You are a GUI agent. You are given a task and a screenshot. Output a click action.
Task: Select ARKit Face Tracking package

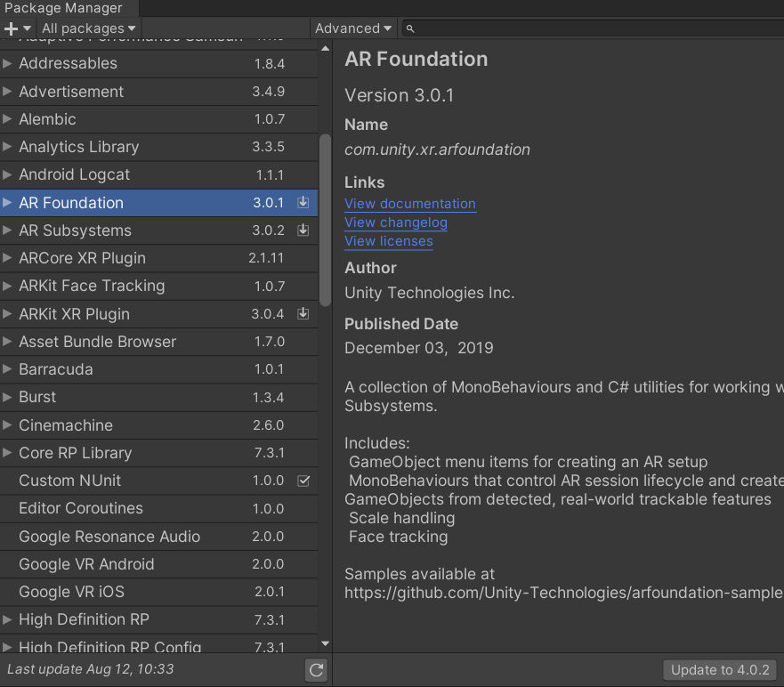92,286
